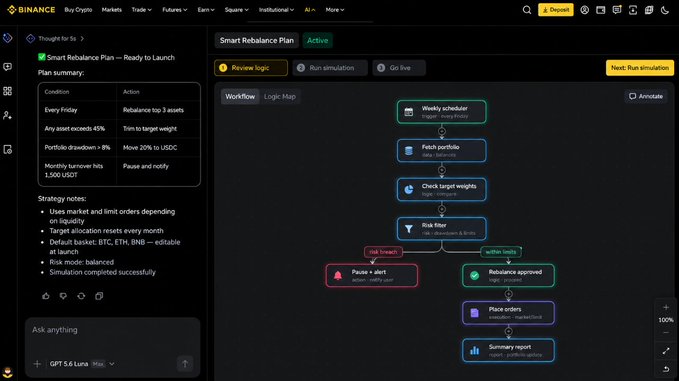Copy the response using the copy icon
679x381 pixels.
(99, 296)
